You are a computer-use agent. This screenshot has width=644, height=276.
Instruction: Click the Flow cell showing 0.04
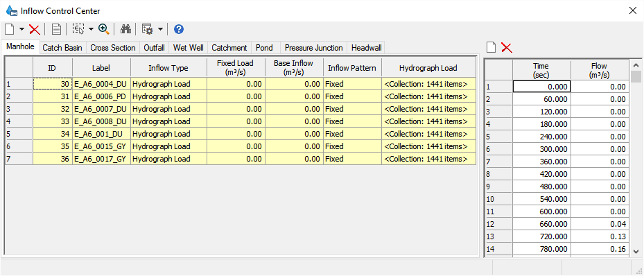600,224
